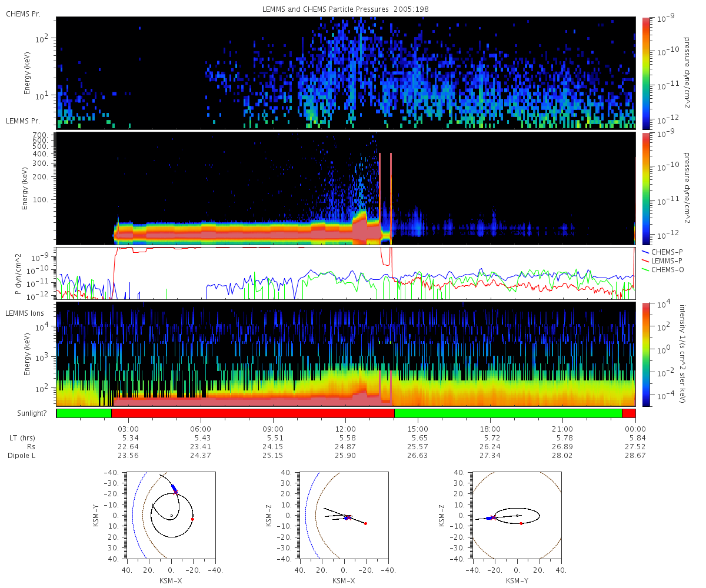Click the LEMMS Ions intensity color bar
The height and width of the screenshot is (588, 706).
pos(646,355)
